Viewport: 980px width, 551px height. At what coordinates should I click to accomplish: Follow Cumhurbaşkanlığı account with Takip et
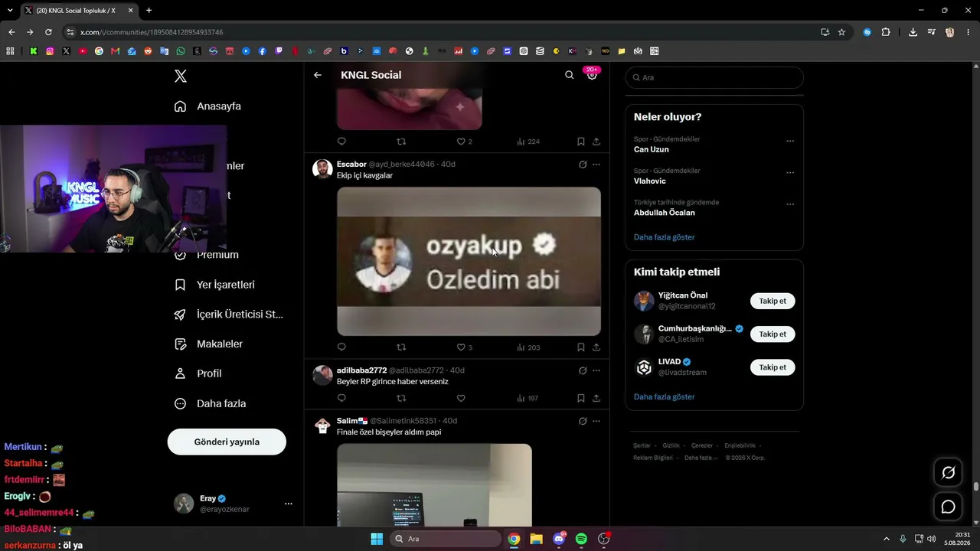pos(773,334)
